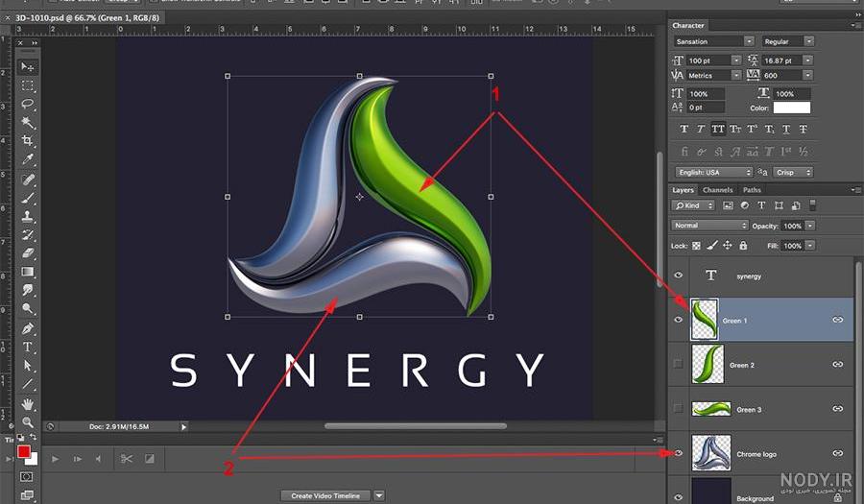Select the Lasso tool
Image resolution: width=864 pixels, height=504 pixels.
click(x=28, y=104)
